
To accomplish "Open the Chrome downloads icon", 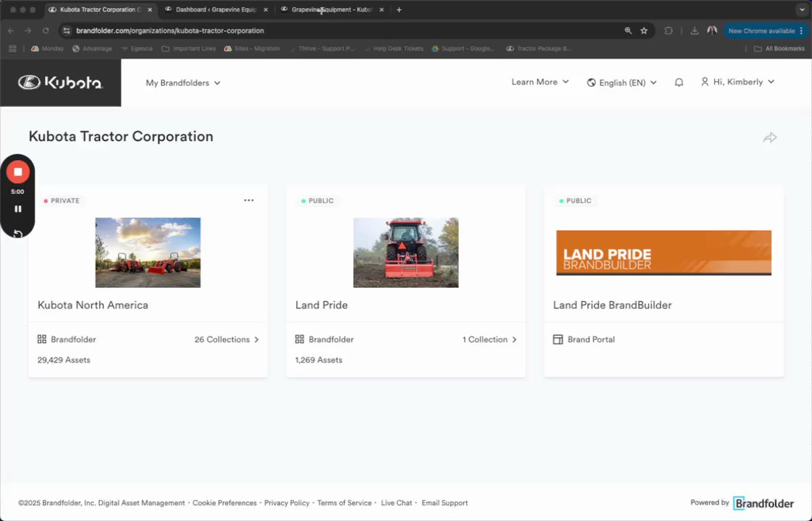I will click(695, 30).
